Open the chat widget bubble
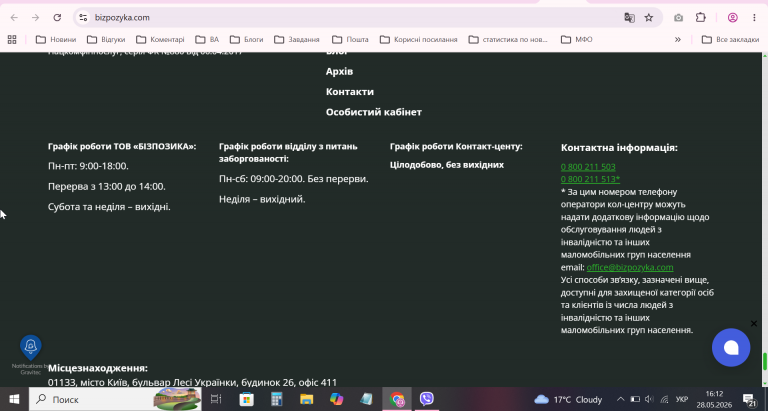The width and height of the screenshot is (768, 411). [x=731, y=347]
